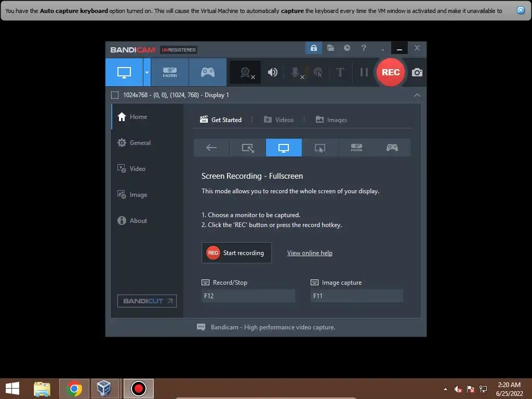Toggle the text overlay T icon

[x=340, y=72]
